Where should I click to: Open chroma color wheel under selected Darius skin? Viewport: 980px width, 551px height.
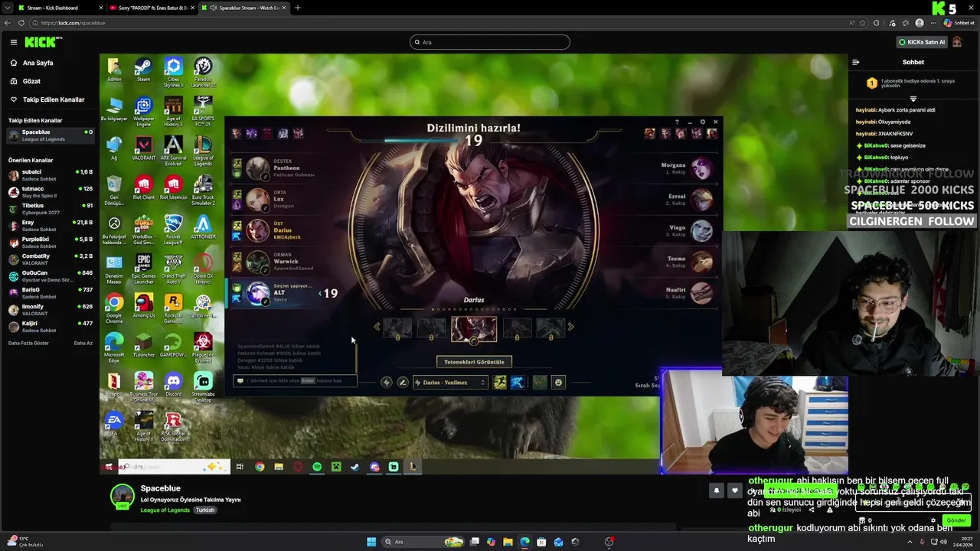474,342
